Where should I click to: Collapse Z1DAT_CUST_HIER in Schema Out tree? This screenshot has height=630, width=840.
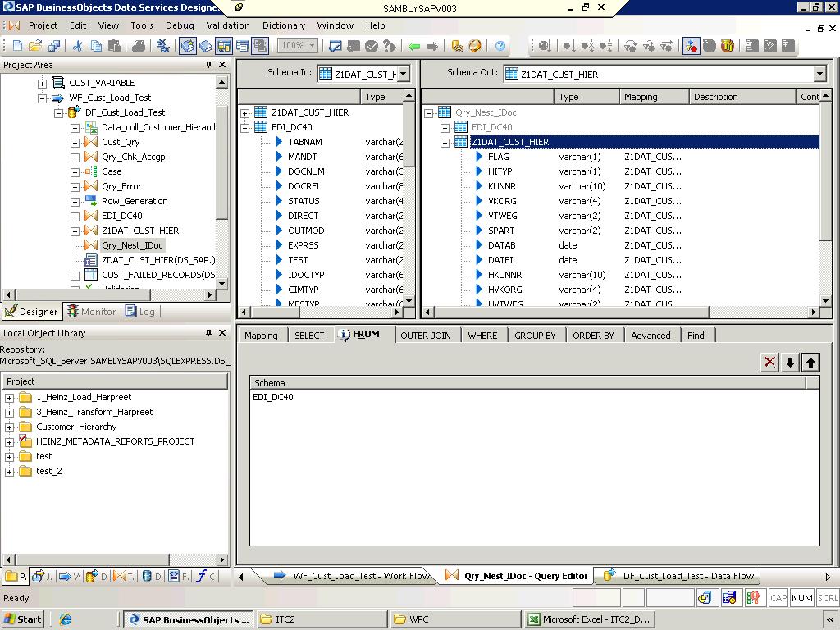click(x=445, y=143)
